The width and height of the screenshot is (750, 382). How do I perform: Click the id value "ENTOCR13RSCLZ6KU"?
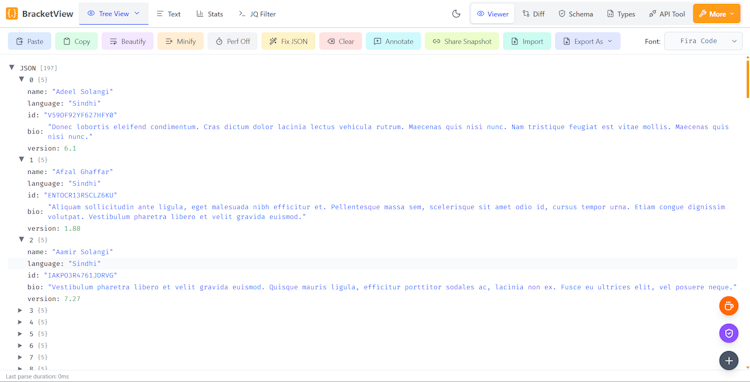point(80,195)
